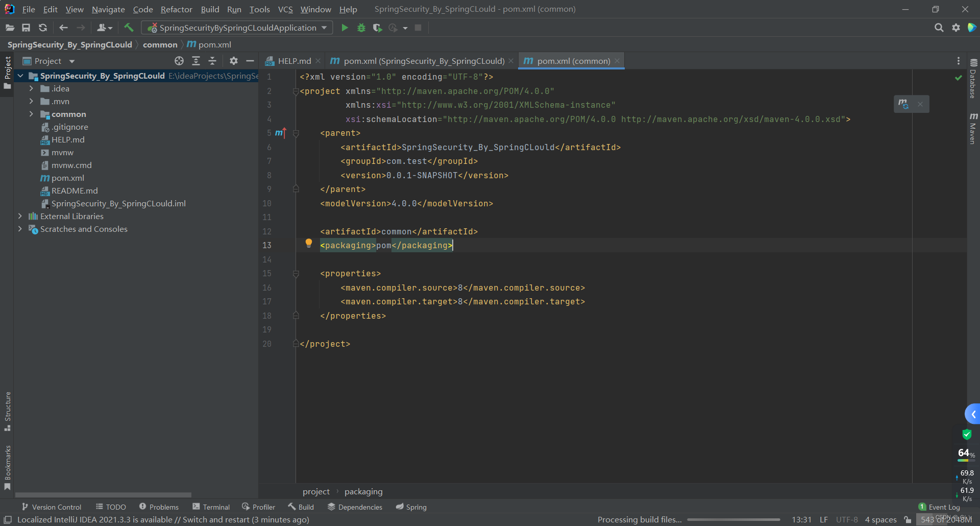Image resolution: width=980 pixels, height=526 pixels.
Task: Click parent POM gutter marker line 5
Action: coord(281,133)
